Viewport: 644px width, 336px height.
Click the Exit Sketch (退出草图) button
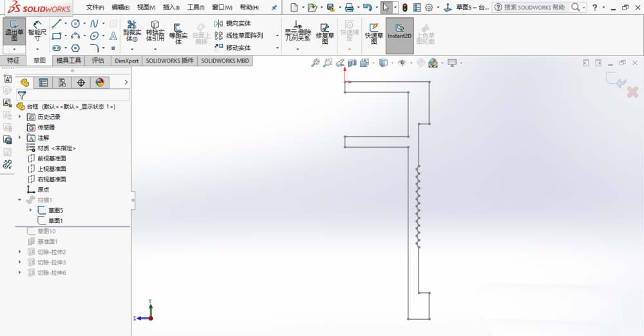(x=14, y=32)
